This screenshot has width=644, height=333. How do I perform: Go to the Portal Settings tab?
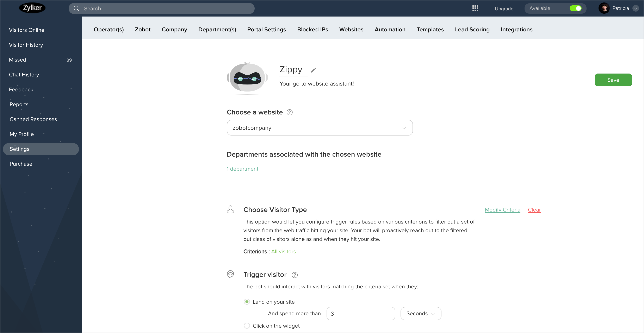(266, 30)
